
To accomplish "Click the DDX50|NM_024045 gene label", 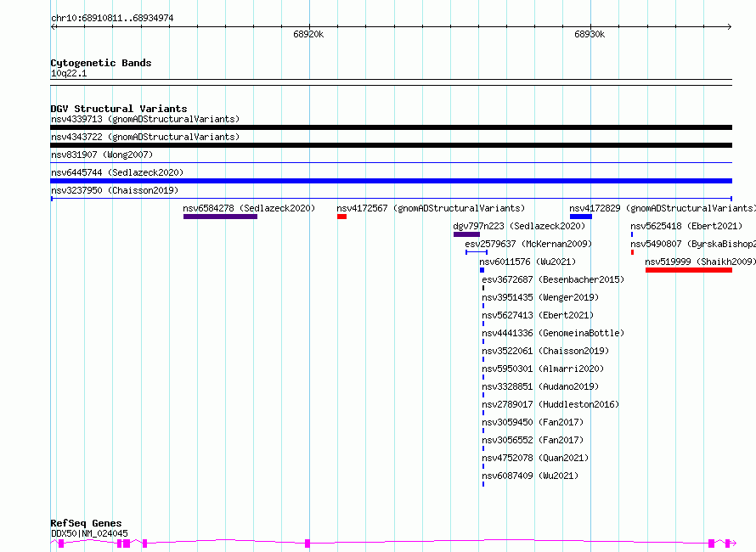I will 89,533.
